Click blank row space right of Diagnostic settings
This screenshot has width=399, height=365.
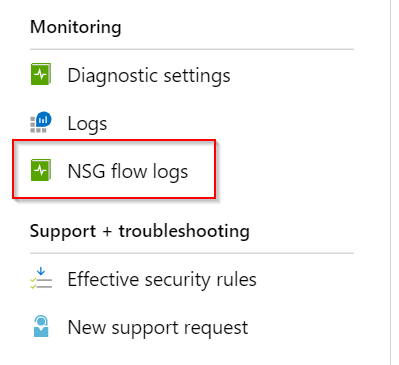293,75
